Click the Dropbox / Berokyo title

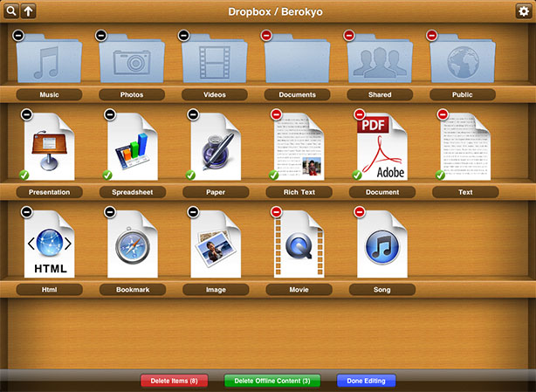[276, 11]
